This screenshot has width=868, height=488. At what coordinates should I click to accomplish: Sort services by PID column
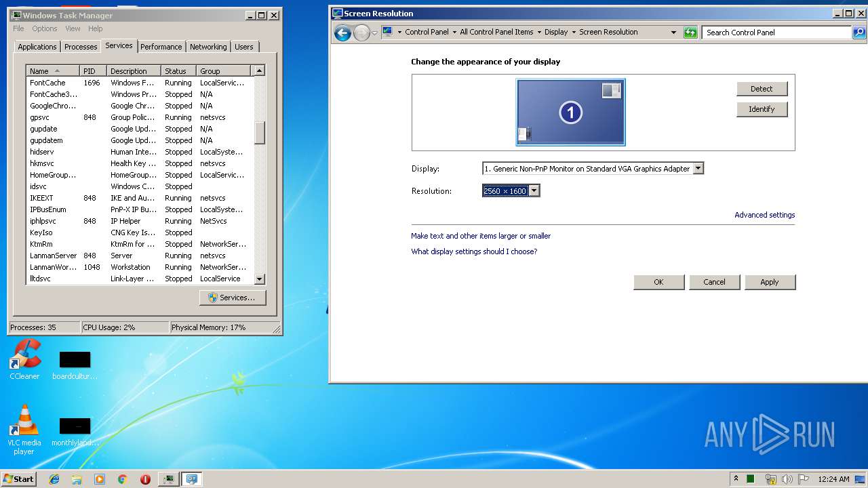(94, 71)
